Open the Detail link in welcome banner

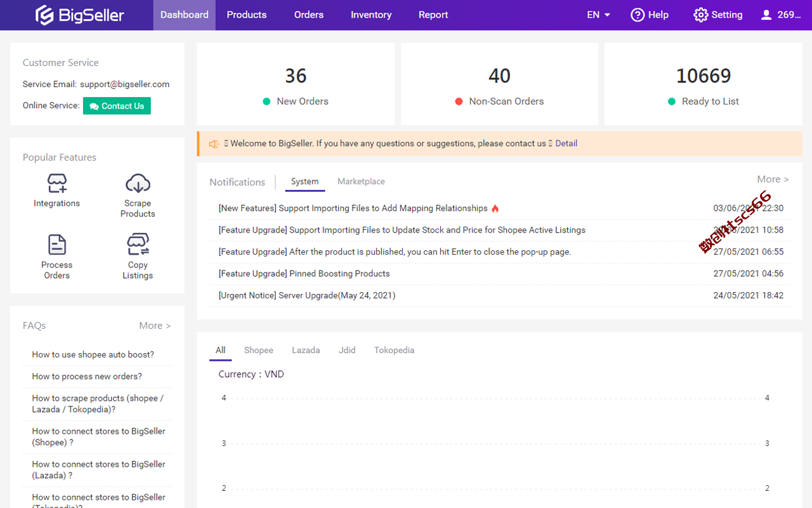(566, 144)
